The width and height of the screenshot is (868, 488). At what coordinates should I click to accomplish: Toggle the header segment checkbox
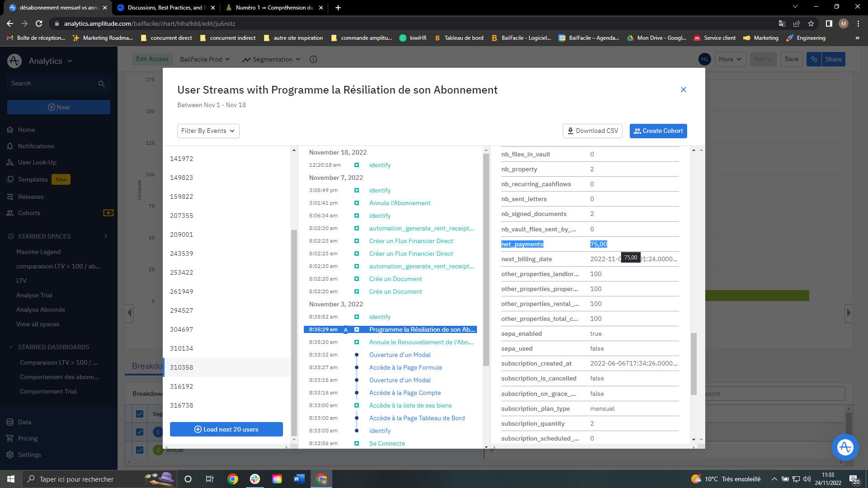(x=140, y=414)
